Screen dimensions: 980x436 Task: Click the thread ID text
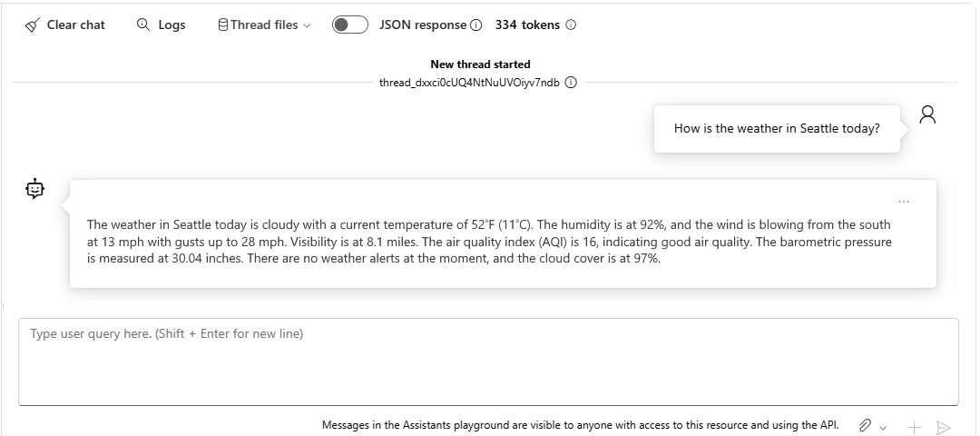coord(469,83)
